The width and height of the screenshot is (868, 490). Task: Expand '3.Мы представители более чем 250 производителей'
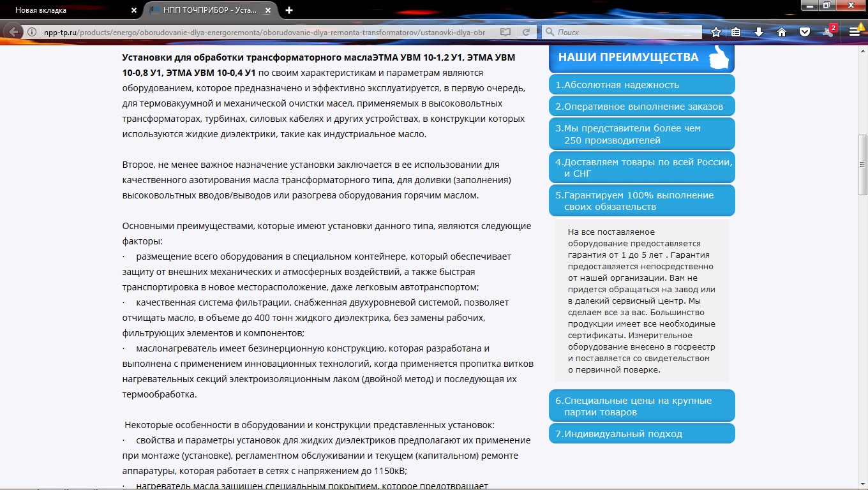(641, 134)
